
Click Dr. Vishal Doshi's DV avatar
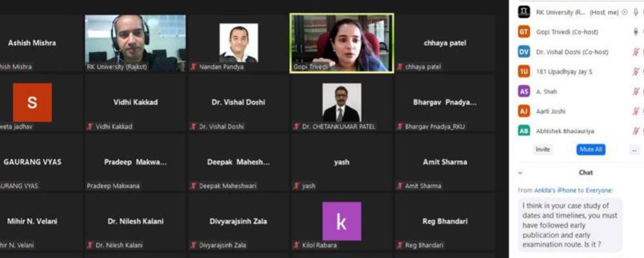[524, 52]
